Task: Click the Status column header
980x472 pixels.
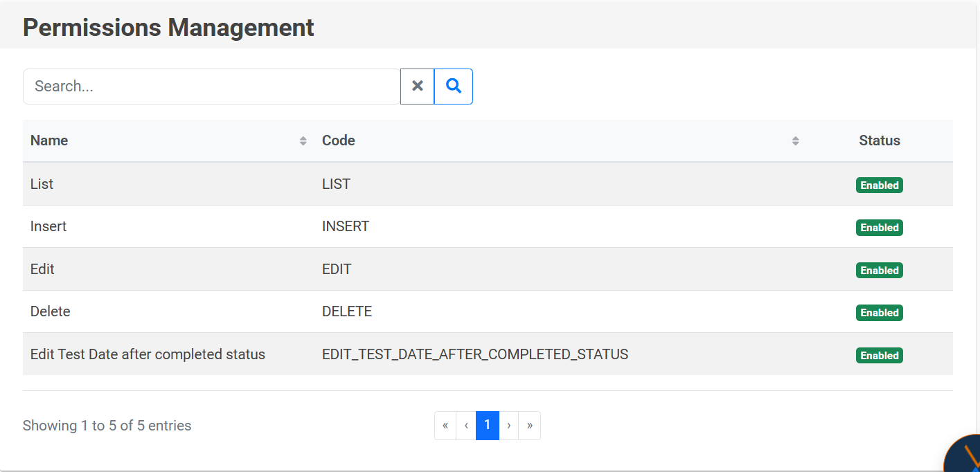Action: coord(879,141)
